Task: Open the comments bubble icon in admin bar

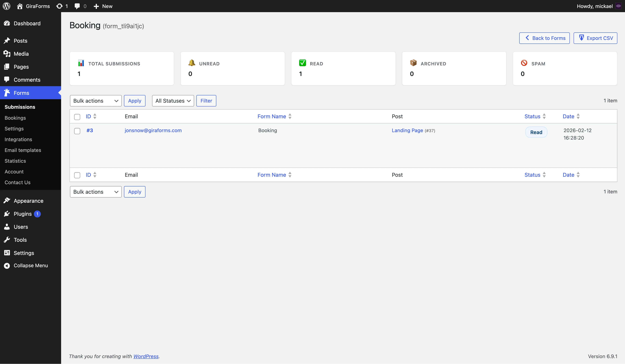Action: (77, 6)
